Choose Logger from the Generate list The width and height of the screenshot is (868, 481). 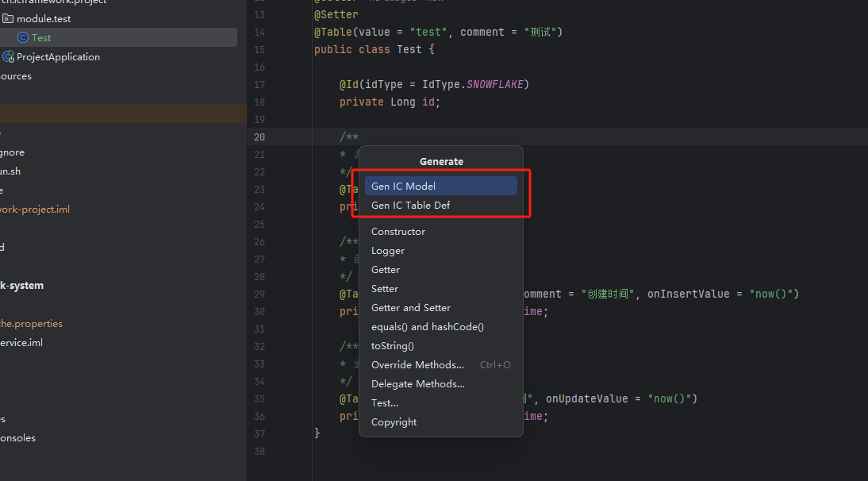click(x=387, y=251)
